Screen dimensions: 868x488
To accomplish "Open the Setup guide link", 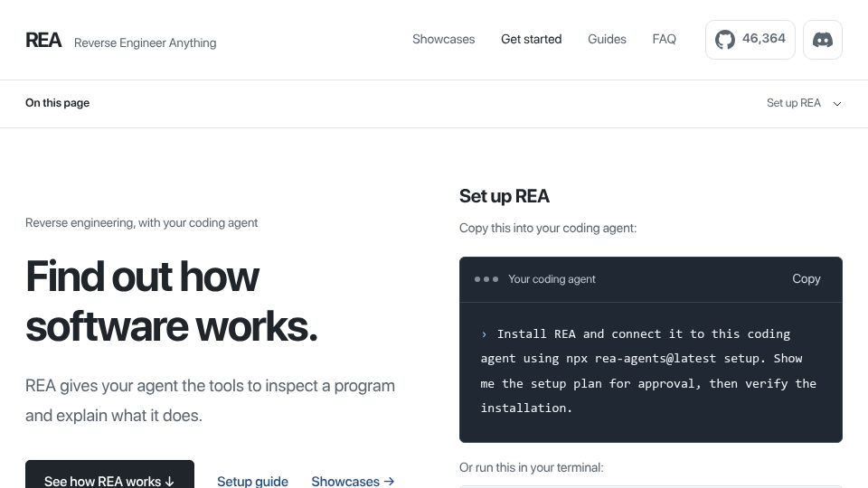I will [252, 481].
